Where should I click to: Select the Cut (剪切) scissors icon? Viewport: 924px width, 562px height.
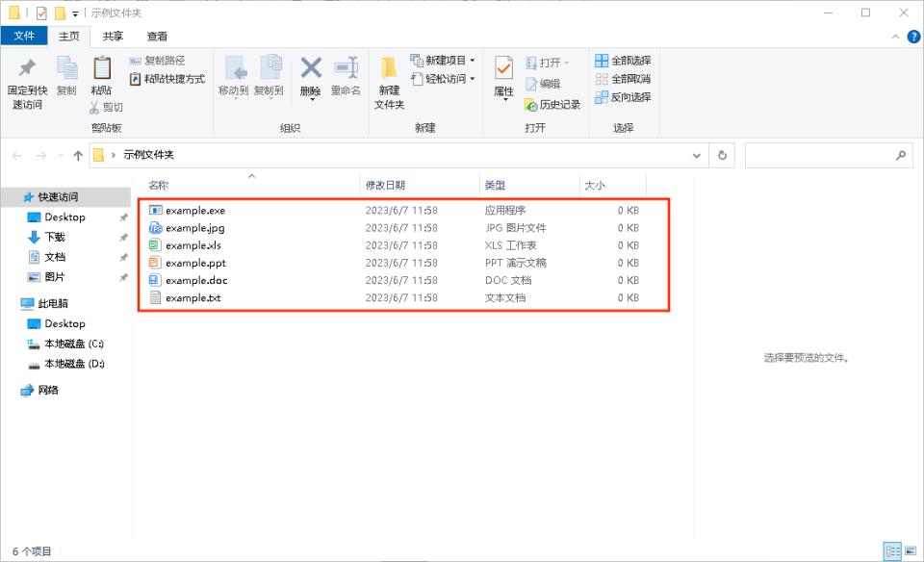(x=94, y=108)
